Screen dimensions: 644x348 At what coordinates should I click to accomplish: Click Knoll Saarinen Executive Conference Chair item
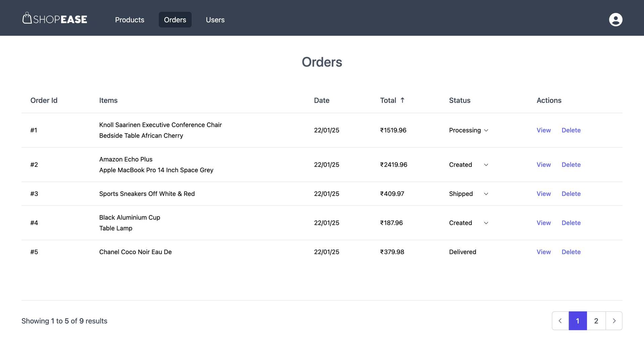point(160,125)
